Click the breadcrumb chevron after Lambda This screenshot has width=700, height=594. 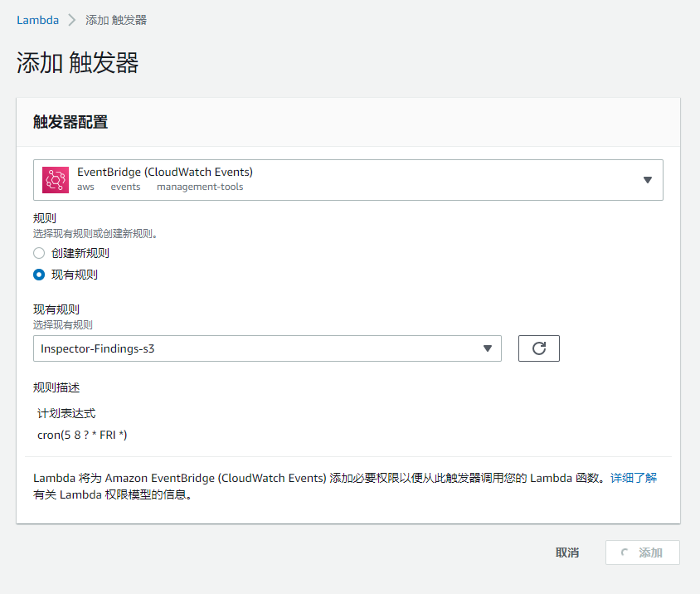[73, 19]
